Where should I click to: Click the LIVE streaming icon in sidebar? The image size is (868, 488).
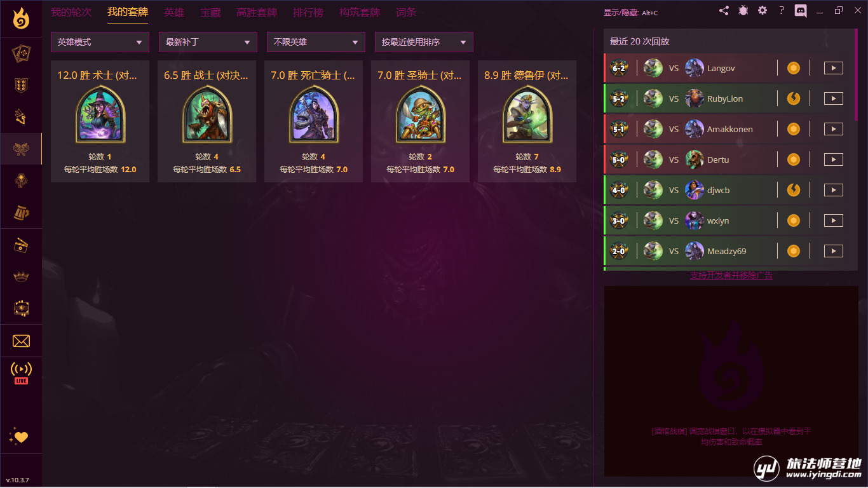click(21, 373)
